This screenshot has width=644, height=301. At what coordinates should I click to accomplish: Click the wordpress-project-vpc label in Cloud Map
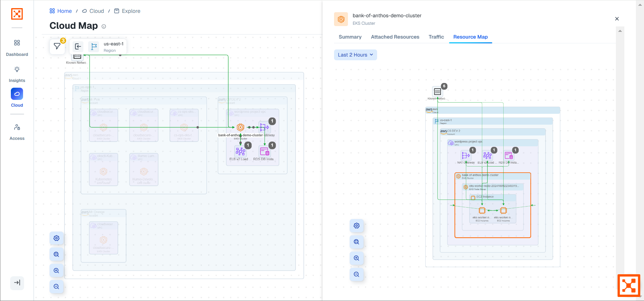tap(250, 111)
